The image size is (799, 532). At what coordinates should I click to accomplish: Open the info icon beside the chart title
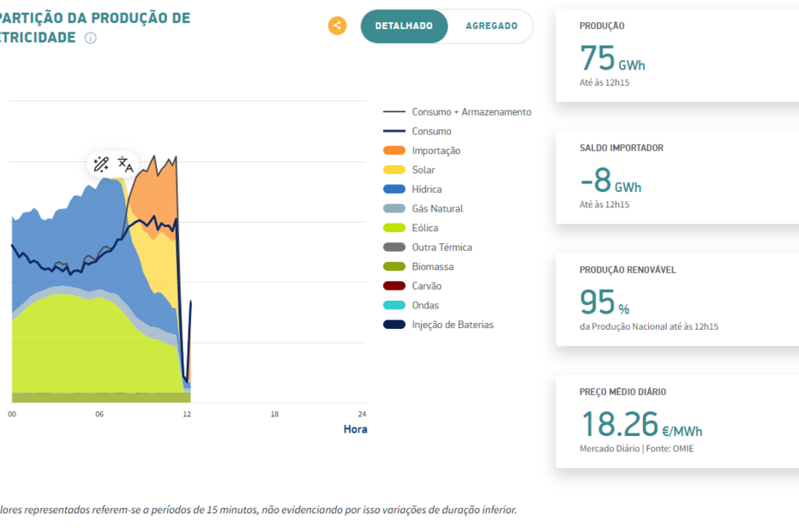[92, 38]
